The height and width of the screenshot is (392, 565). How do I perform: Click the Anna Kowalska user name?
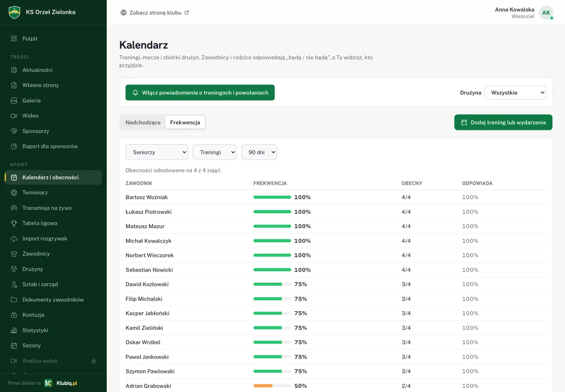point(515,10)
